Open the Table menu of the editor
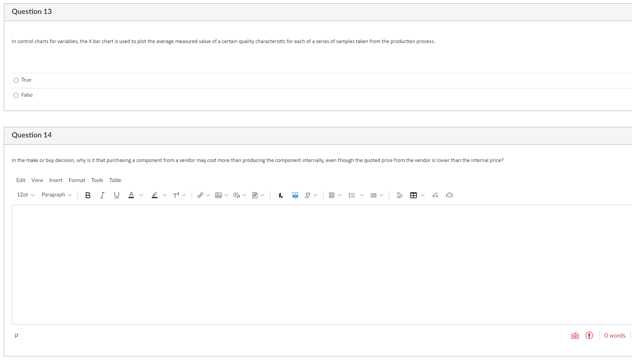Screen dimensions: 632x364 pos(115,180)
